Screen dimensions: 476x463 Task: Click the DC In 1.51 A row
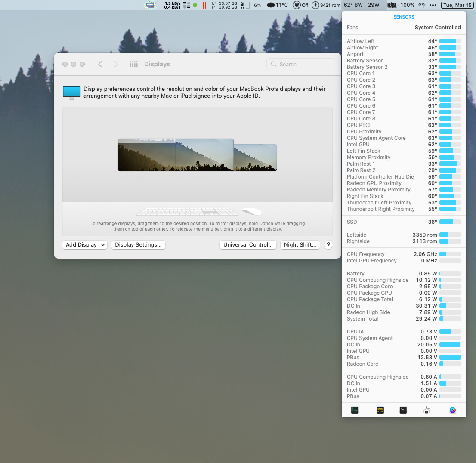404,383
